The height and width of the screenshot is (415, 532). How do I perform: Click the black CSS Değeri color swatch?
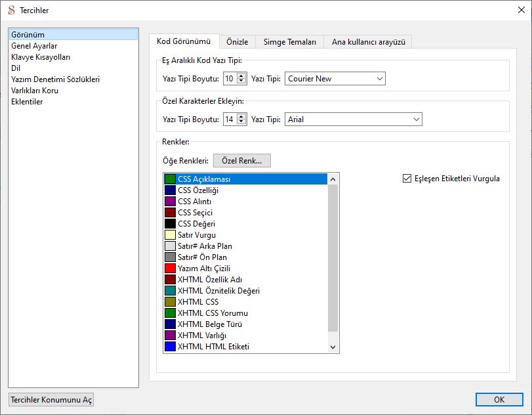[x=170, y=224]
